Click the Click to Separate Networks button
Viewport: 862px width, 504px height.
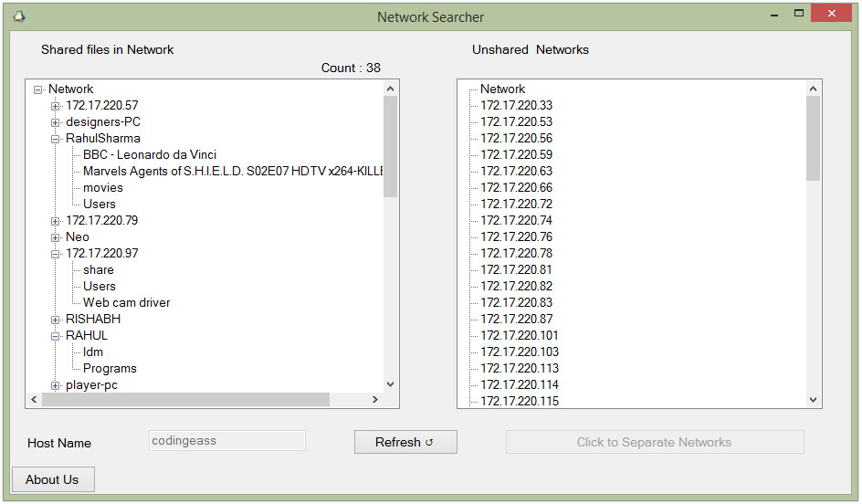(x=655, y=442)
